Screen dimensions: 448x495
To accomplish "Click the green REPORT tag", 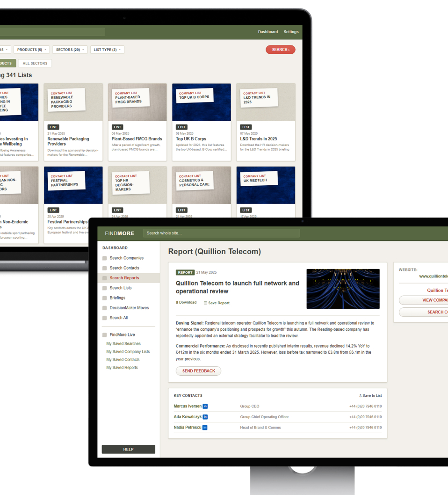I will coord(185,272).
